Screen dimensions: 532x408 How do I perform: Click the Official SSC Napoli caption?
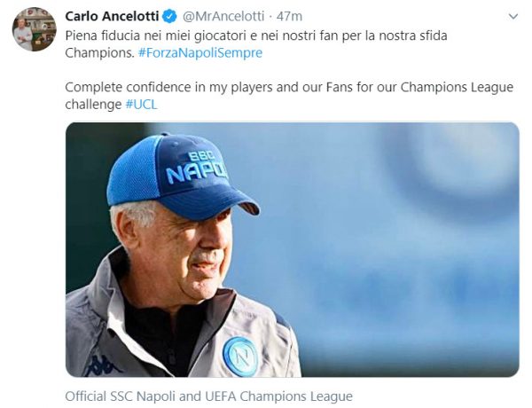click(208, 396)
